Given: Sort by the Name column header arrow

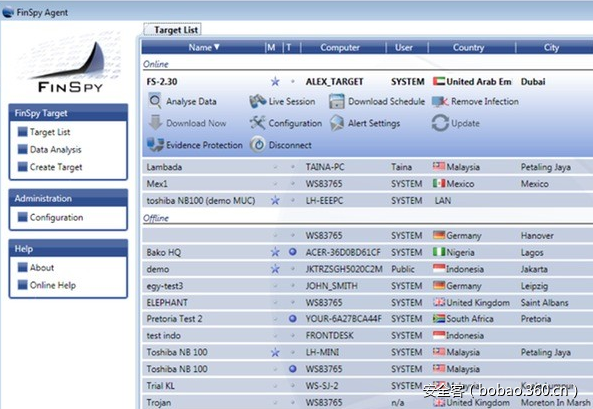Looking at the screenshot, I should pyautogui.click(x=217, y=47).
